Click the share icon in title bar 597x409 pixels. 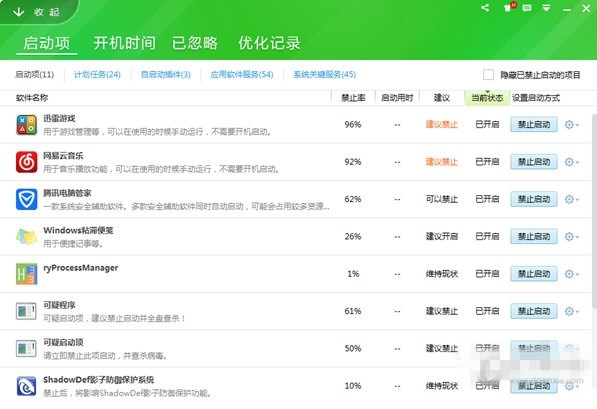click(x=485, y=8)
